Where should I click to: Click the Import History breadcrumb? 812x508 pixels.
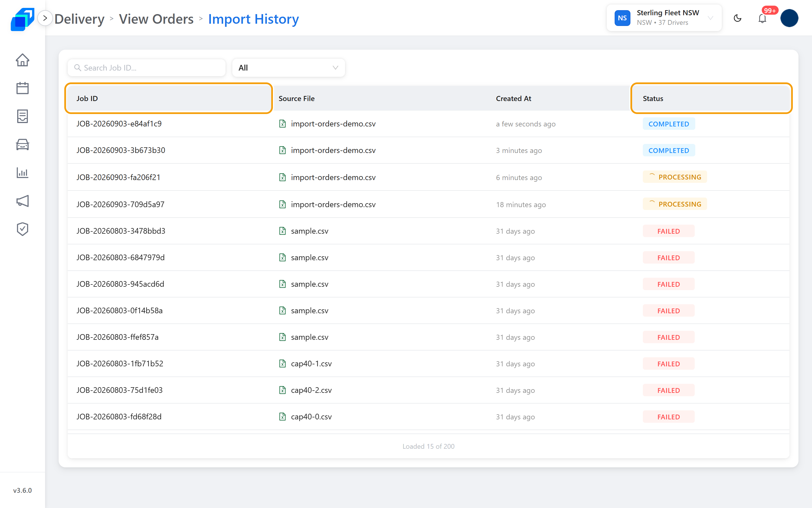click(254, 19)
